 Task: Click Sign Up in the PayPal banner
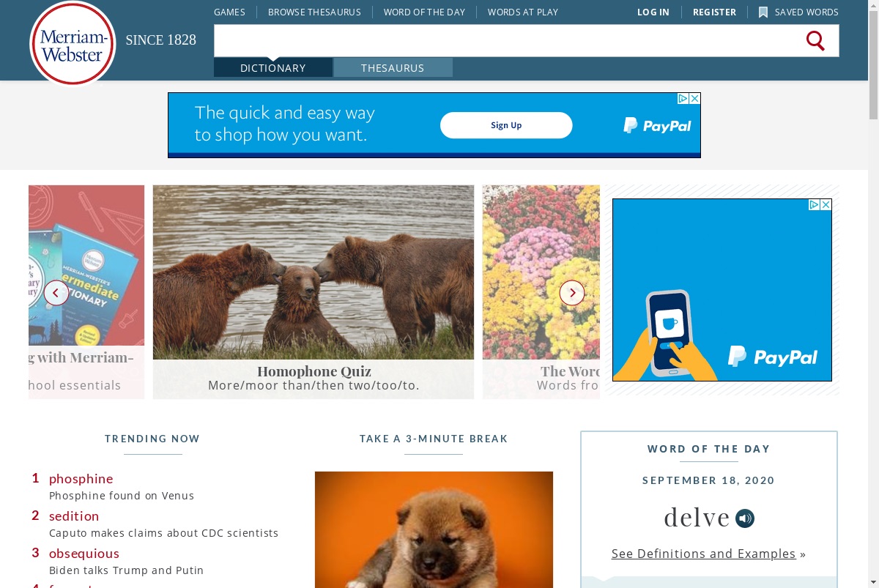(506, 125)
